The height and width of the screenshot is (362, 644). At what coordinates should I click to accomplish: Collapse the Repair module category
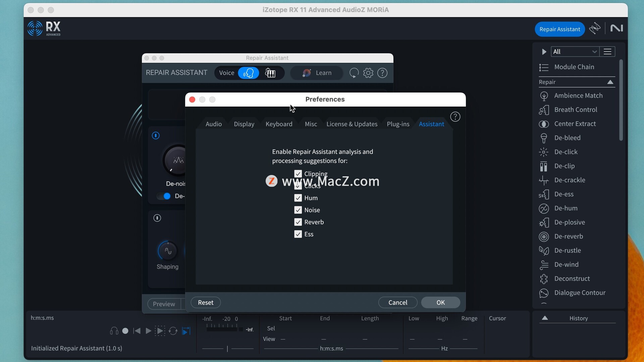(x=610, y=82)
